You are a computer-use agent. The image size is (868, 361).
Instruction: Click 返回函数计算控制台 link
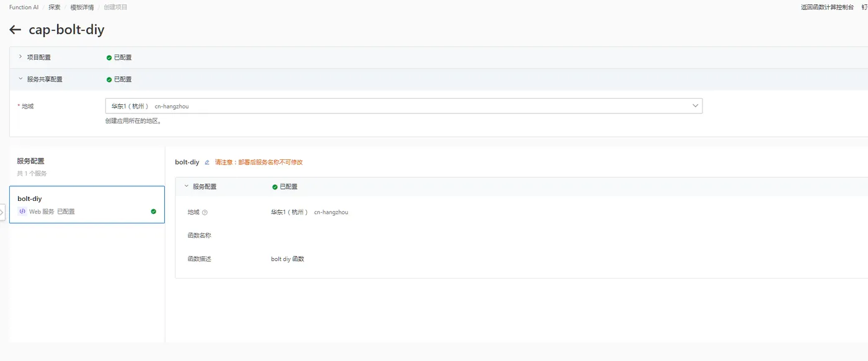pos(827,7)
